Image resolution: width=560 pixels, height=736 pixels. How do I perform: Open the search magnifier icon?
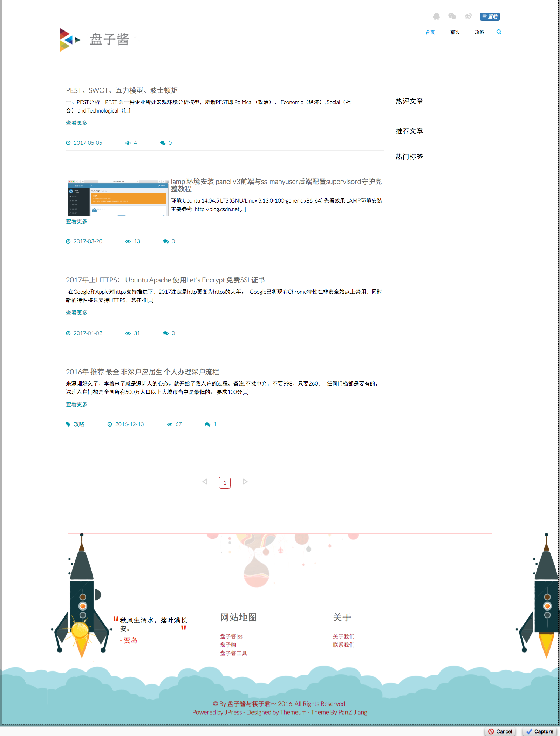[499, 32]
